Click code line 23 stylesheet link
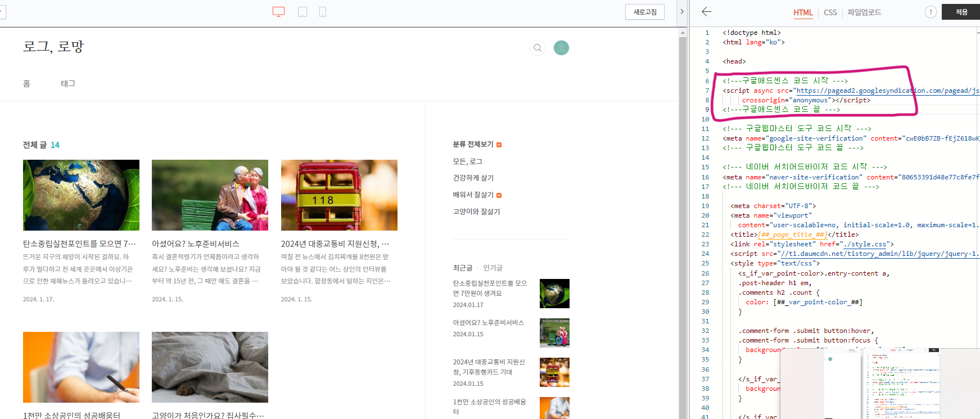This screenshot has width=980, height=419. [812, 244]
